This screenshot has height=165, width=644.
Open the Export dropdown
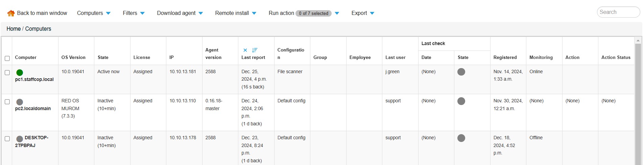point(363,13)
